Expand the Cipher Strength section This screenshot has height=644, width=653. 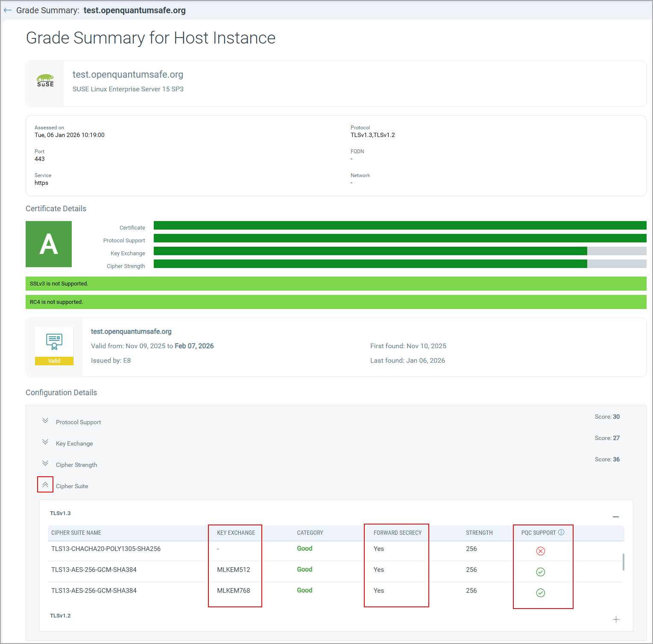[x=45, y=463]
